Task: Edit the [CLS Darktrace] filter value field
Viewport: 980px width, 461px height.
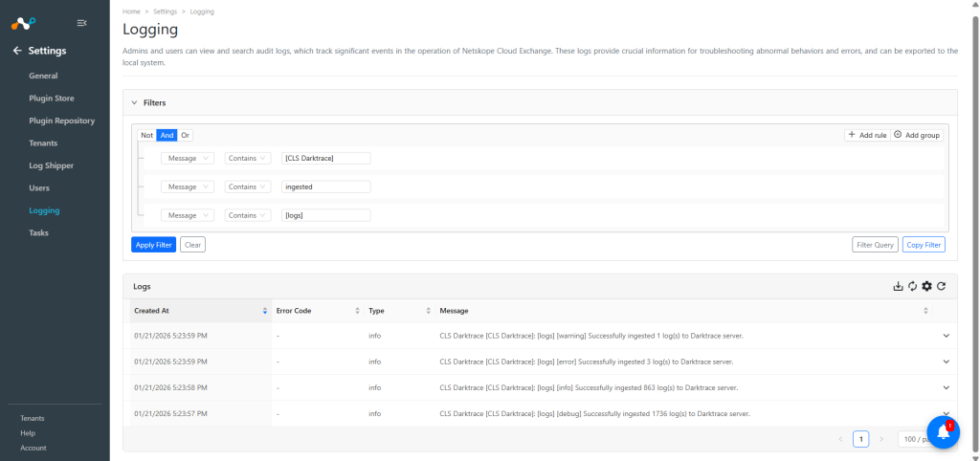Action: pos(326,158)
